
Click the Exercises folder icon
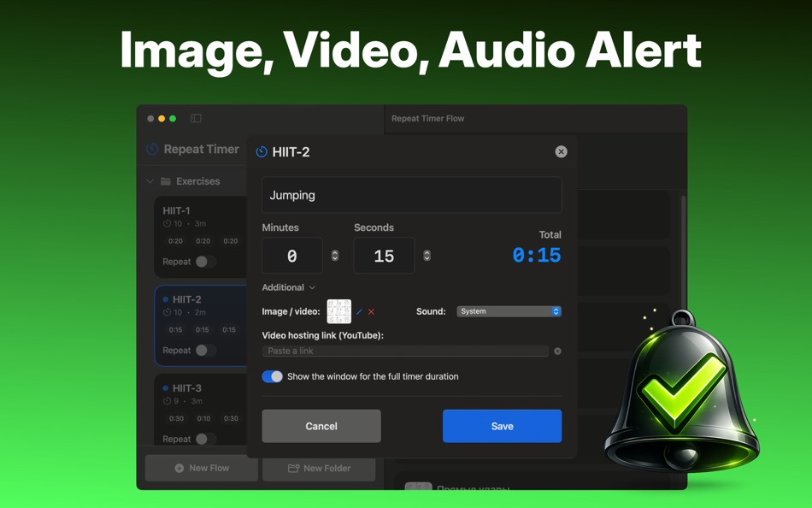pos(166,181)
